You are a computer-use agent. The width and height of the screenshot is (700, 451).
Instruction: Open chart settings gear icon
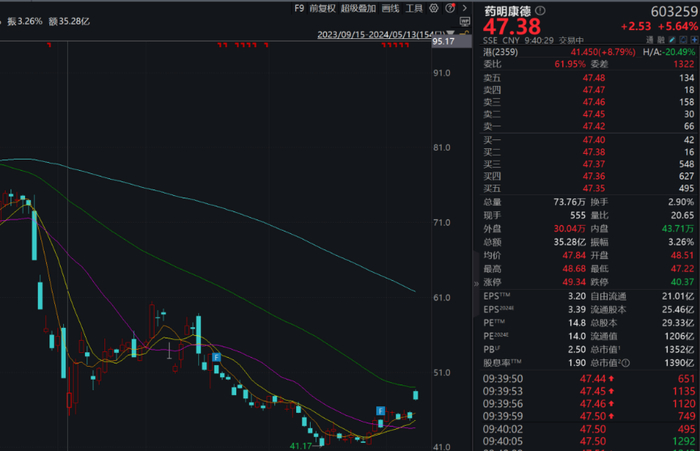(433, 8)
